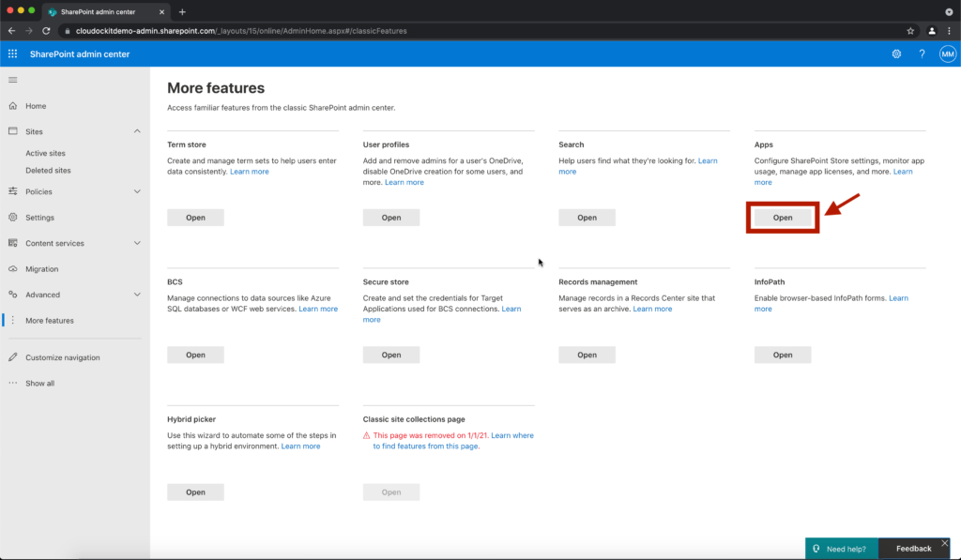The height and width of the screenshot is (560, 961).
Task: Open browser profile icon
Action: 932,31
